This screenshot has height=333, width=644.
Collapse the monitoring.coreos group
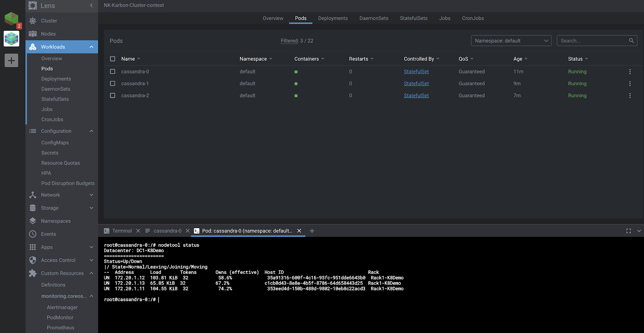91,296
